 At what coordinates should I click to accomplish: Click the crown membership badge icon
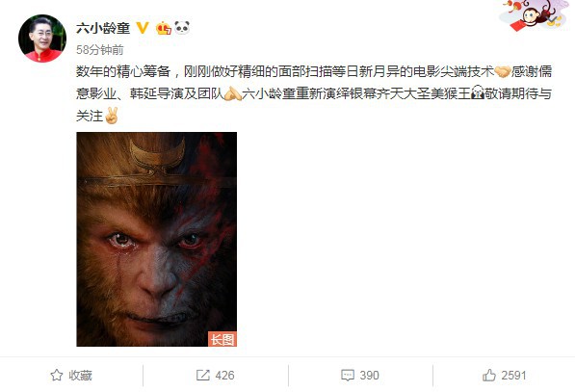164,28
